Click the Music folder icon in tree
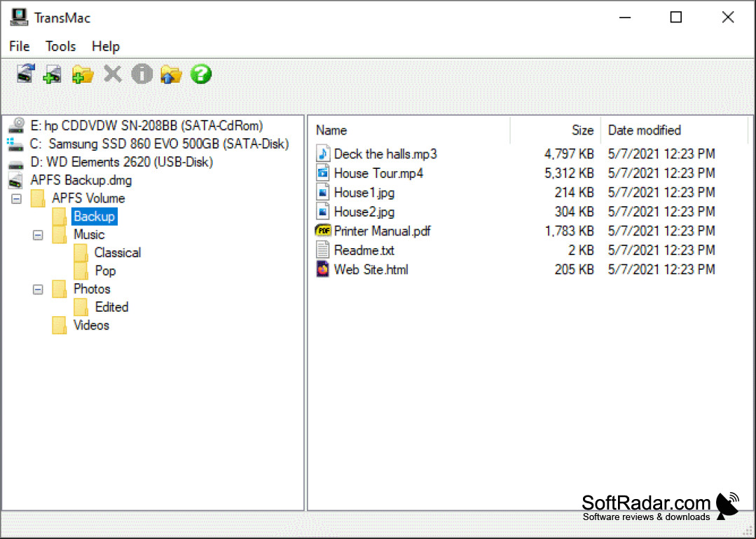The height and width of the screenshot is (539, 756). (x=60, y=235)
